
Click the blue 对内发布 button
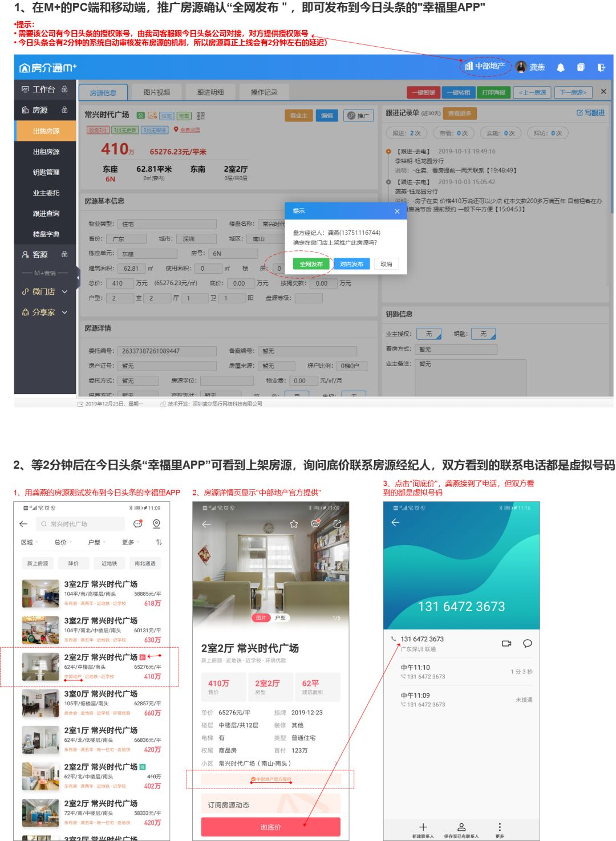click(x=351, y=264)
